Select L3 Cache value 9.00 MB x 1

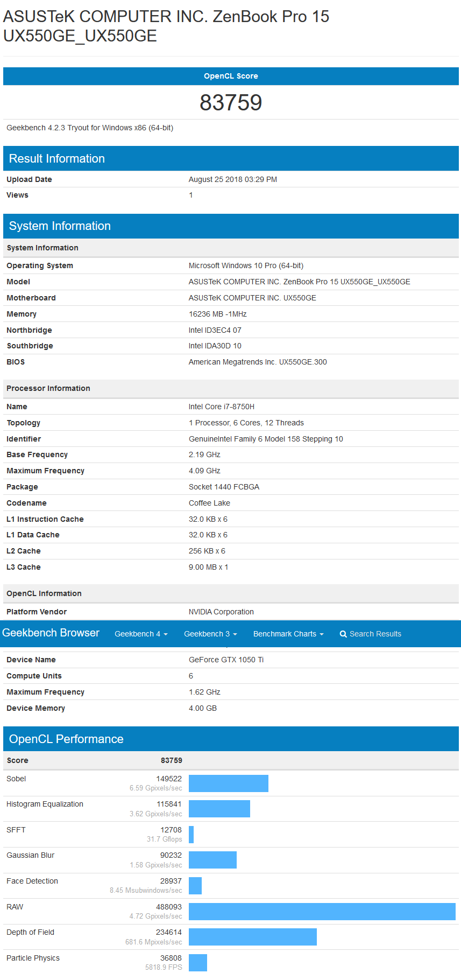click(209, 567)
